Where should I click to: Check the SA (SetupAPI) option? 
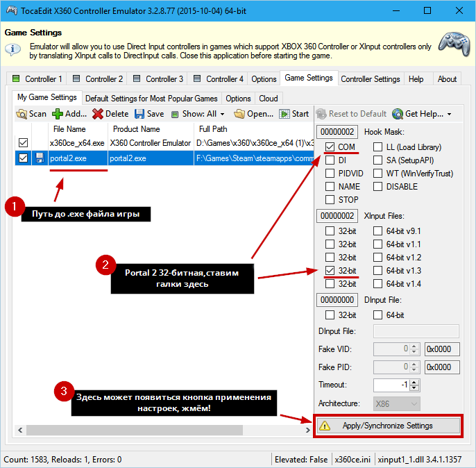[377, 160]
